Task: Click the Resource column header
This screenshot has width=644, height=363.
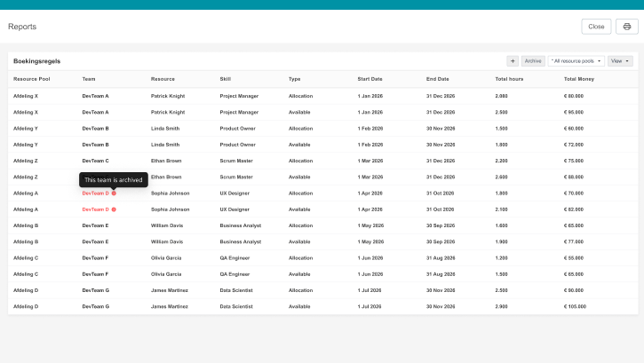Action: 163,79
